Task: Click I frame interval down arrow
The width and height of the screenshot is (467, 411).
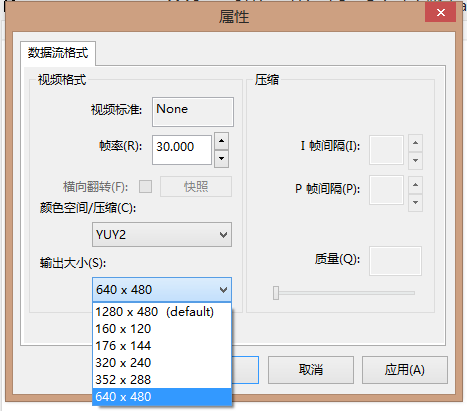Action: [415, 161]
